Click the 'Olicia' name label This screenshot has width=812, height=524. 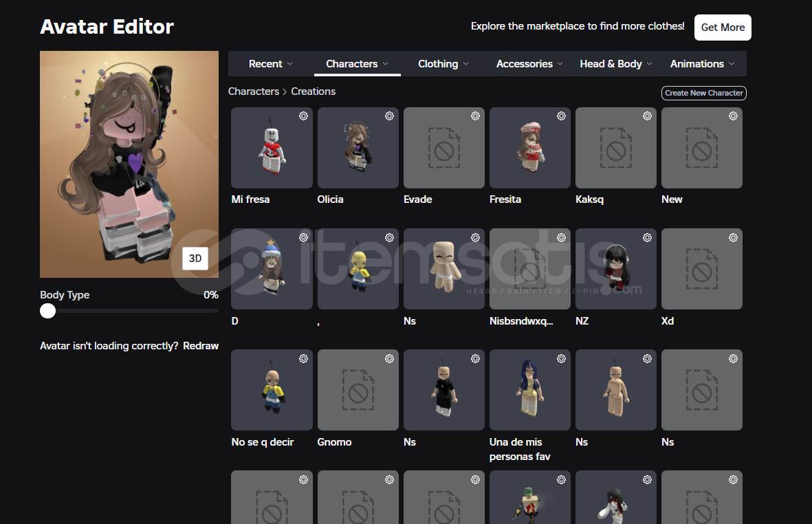click(x=331, y=199)
